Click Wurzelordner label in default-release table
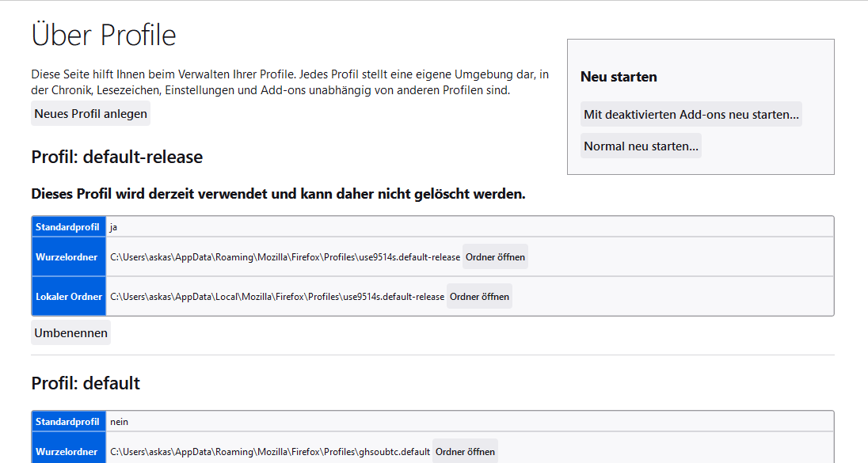The height and width of the screenshot is (463, 868). coord(67,257)
